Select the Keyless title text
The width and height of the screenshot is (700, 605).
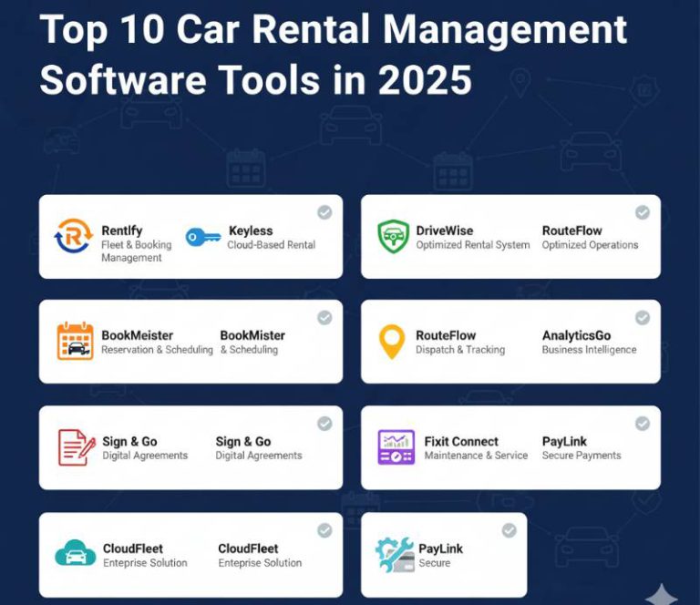coord(251,231)
